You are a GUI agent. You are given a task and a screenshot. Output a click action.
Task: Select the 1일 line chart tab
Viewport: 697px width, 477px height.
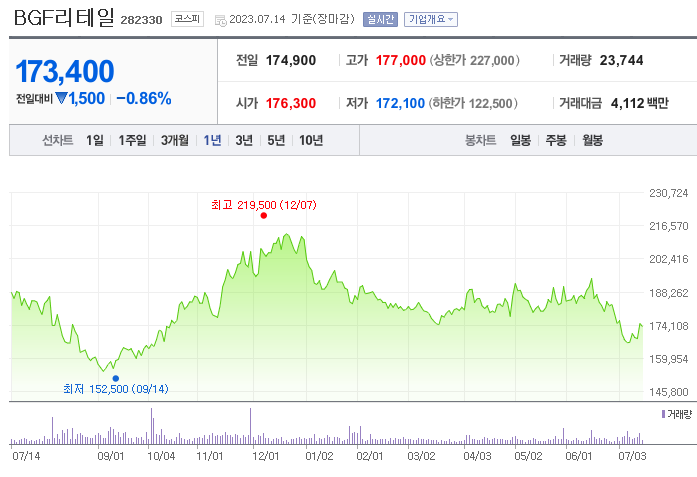tap(95, 140)
